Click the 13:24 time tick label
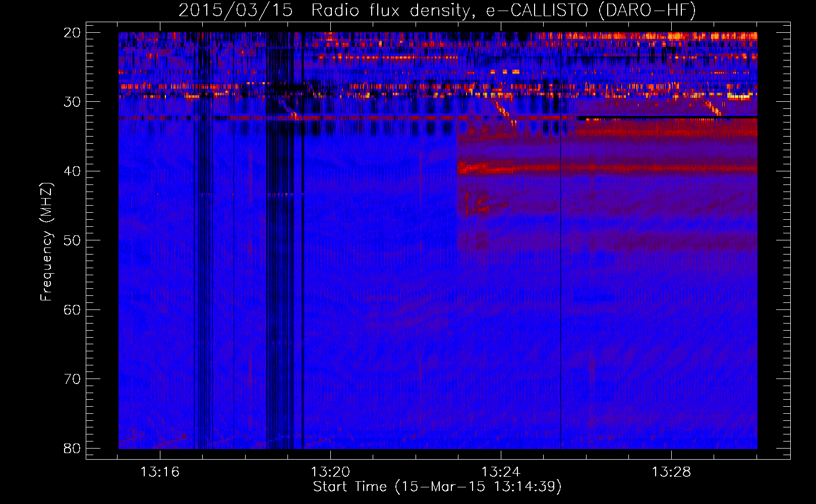The width and height of the screenshot is (816, 504). point(501,472)
